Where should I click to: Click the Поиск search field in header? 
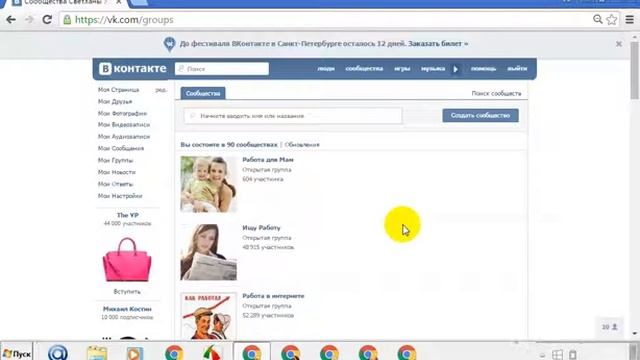[222, 69]
